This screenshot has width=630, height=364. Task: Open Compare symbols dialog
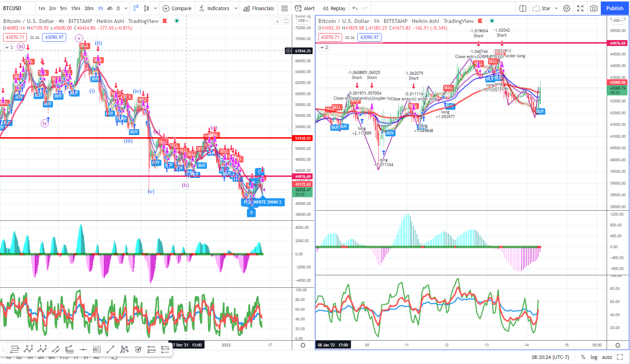click(x=177, y=8)
